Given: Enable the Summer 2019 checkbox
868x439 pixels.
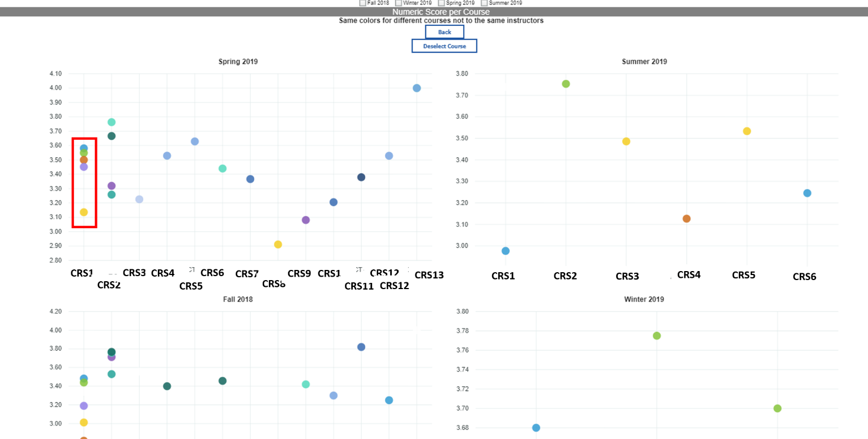Looking at the screenshot, I should point(484,3).
